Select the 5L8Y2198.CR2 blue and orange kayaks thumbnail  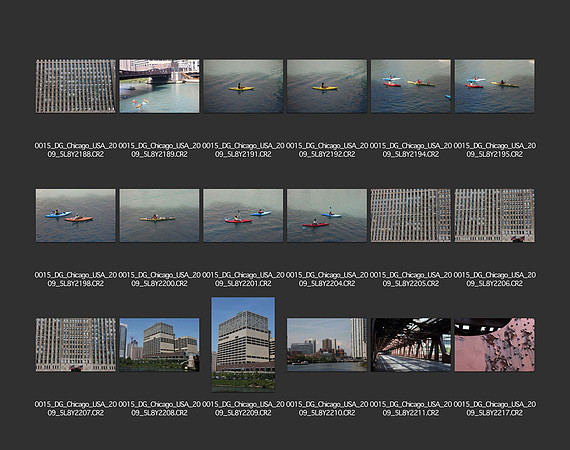(76, 215)
